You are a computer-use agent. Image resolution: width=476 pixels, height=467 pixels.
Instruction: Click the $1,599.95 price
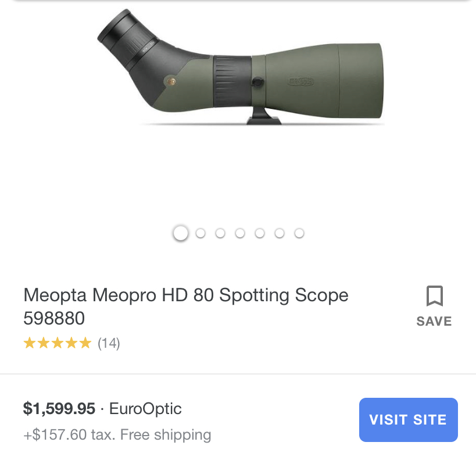(x=59, y=409)
